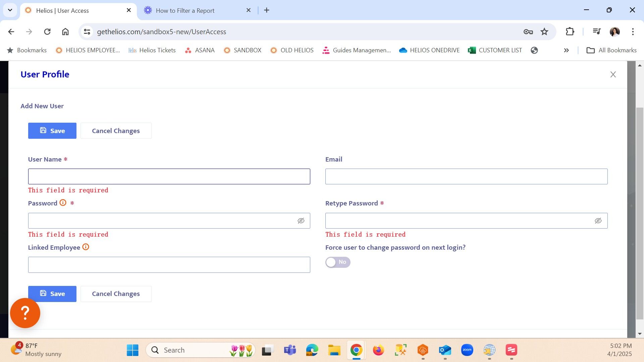Open the orange help question mark bubble
The height and width of the screenshot is (362, 644).
click(x=25, y=313)
